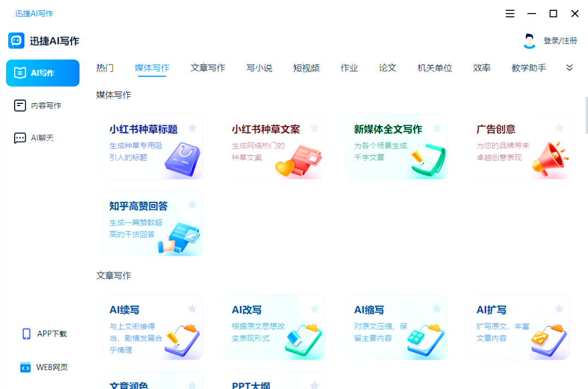This screenshot has height=389, width=588.
Task: Open the 广告创意 megaphone icon
Action: pyautogui.click(x=550, y=159)
